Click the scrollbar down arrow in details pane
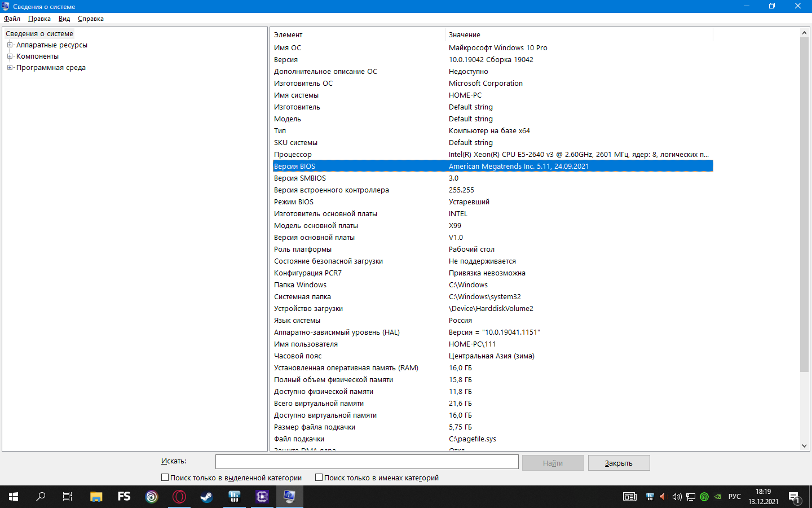The width and height of the screenshot is (812, 508). [x=805, y=446]
